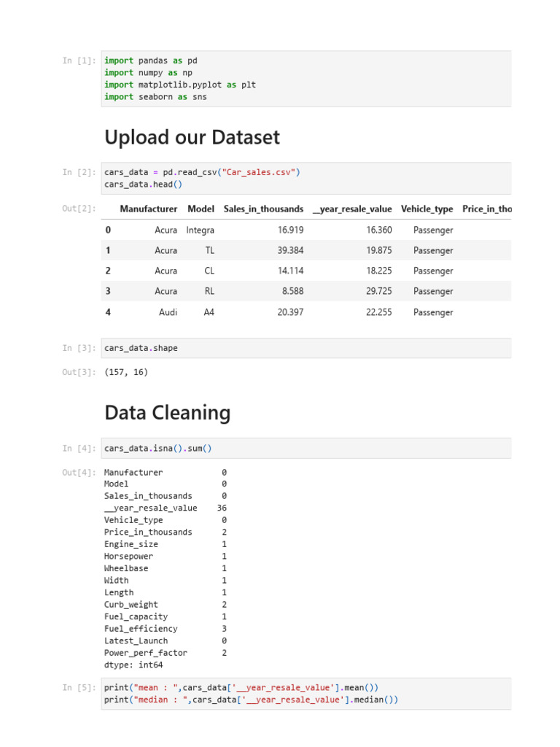Click the Curb_weight null count row

click(x=166, y=605)
